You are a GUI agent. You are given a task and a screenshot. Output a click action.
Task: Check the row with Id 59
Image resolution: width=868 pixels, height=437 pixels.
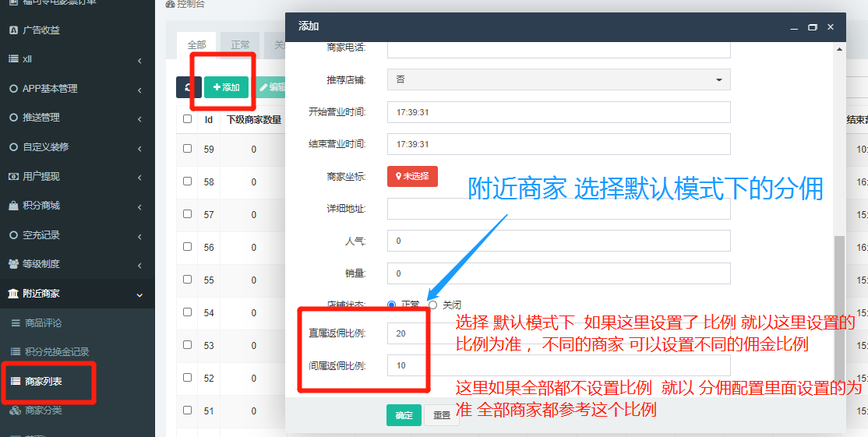pos(187,148)
